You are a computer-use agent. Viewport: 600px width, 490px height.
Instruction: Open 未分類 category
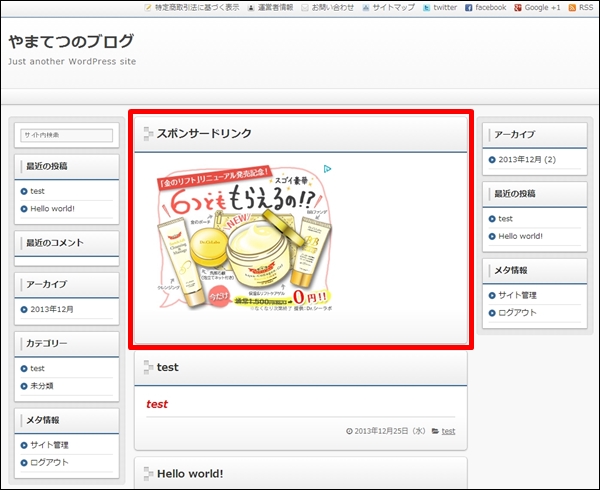pos(42,386)
